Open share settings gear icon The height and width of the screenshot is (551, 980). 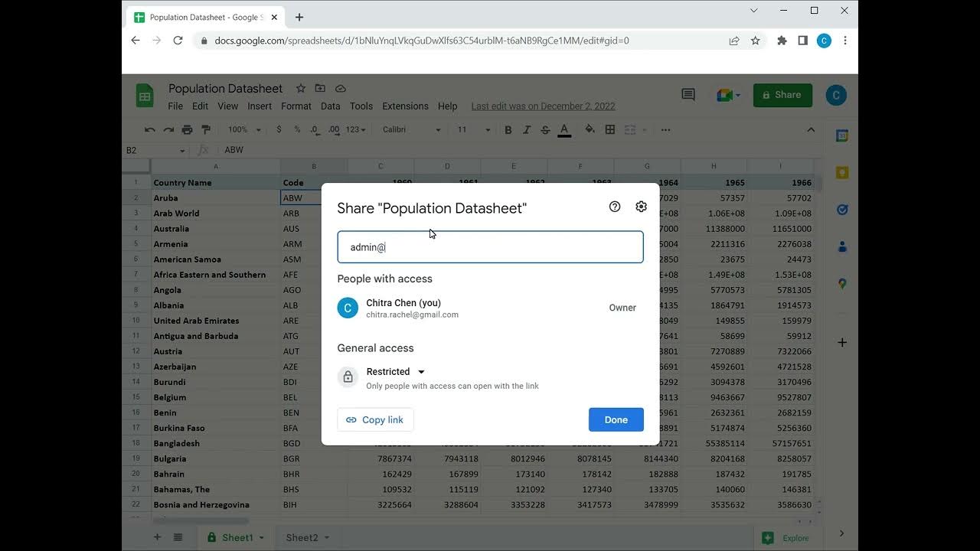tap(642, 207)
